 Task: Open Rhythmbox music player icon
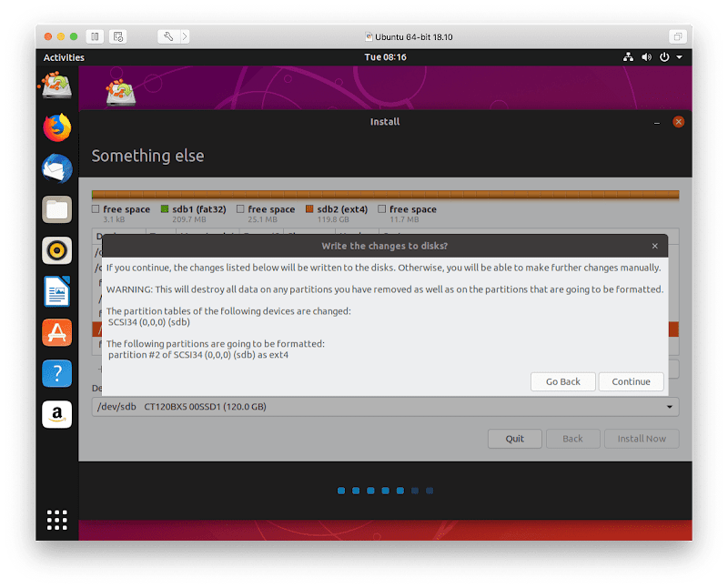click(x=57, y=250)
